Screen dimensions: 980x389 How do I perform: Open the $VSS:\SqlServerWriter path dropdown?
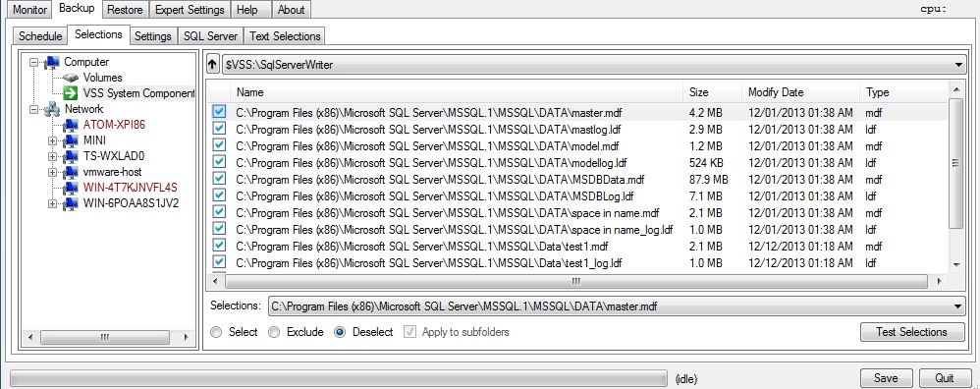(x=958, y=65)
